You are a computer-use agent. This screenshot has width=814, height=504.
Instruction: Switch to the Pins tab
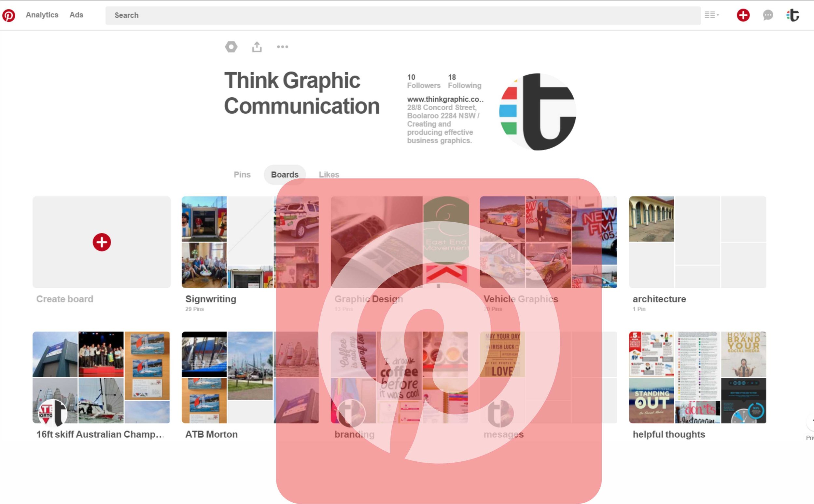coord(242,175)
